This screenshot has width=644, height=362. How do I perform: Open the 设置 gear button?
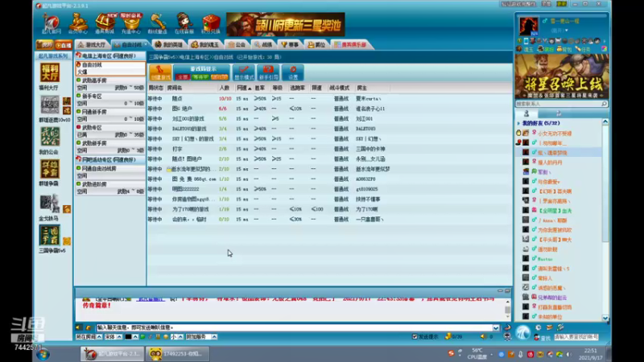(293, 72)
